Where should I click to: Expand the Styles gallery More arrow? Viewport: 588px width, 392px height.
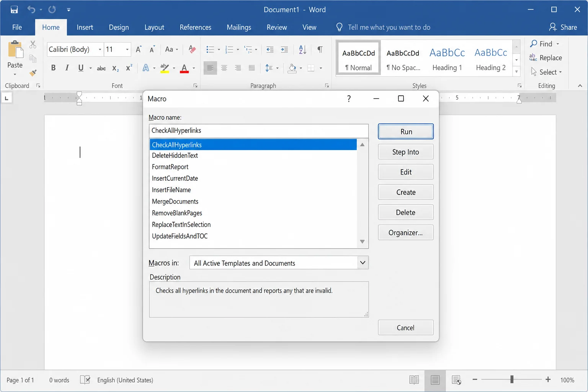pyautogui.click(x=516, y=72)
